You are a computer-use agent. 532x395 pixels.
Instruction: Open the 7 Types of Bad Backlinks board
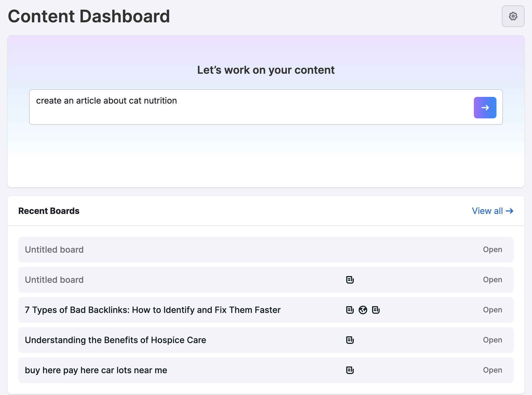click(492, 310)
